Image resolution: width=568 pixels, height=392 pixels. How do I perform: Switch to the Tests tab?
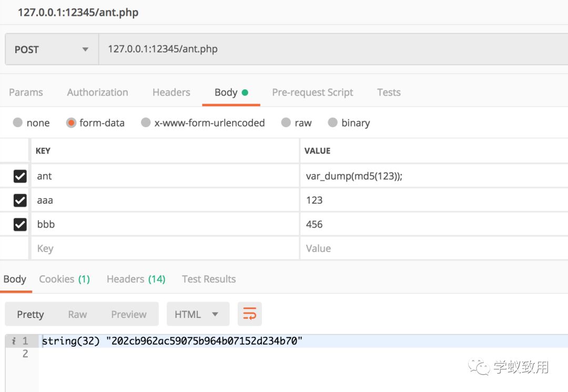(x=389, y=92)
